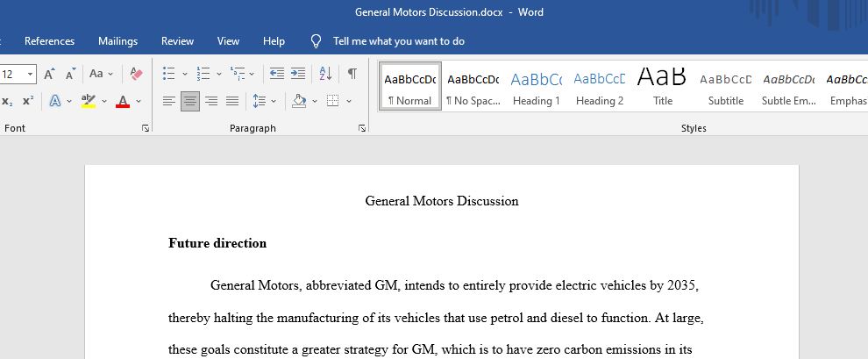Screen dimensions: 868x359
Task: Start a bulleted list
Action: tap(169, 74)
